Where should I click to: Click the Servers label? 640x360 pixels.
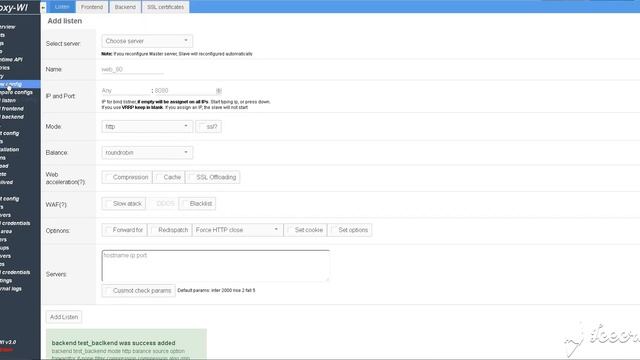(56, 274)
